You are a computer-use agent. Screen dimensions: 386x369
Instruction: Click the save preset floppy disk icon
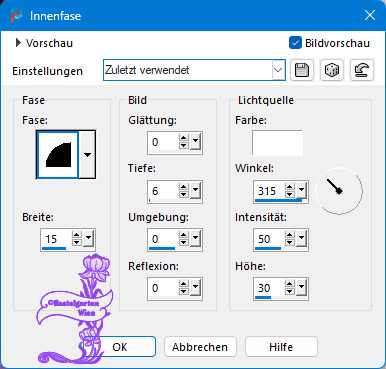coord(302,70)
